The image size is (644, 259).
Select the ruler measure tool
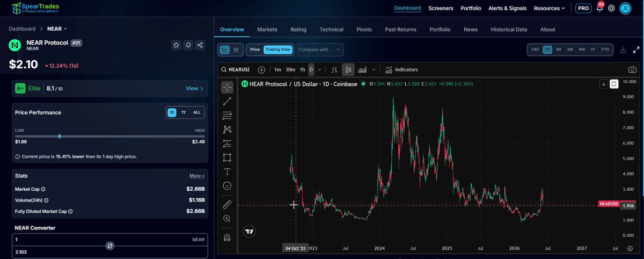click(227, 204)
